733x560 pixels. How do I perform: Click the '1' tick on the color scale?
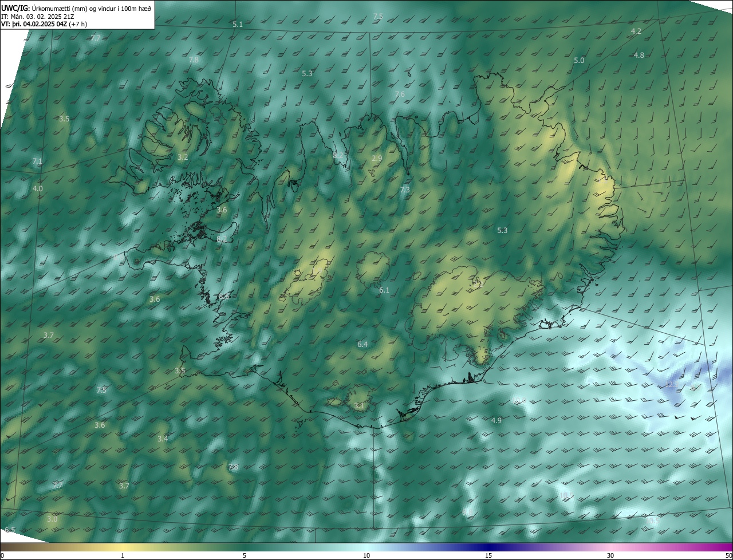[x=123, y=555]
